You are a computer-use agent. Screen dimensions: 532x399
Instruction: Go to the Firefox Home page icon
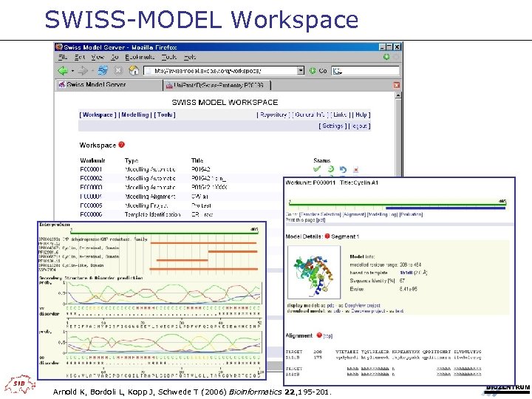(134, 71)
